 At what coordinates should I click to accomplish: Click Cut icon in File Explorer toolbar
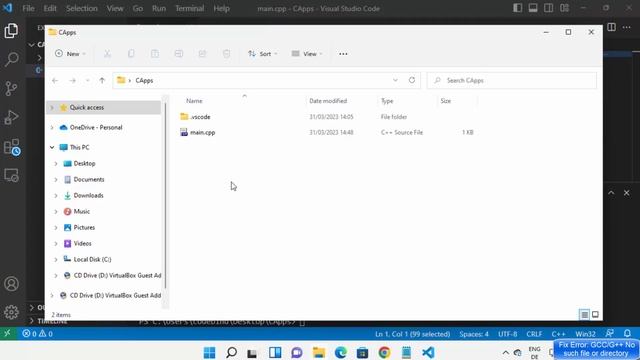[x=107, y=54]
